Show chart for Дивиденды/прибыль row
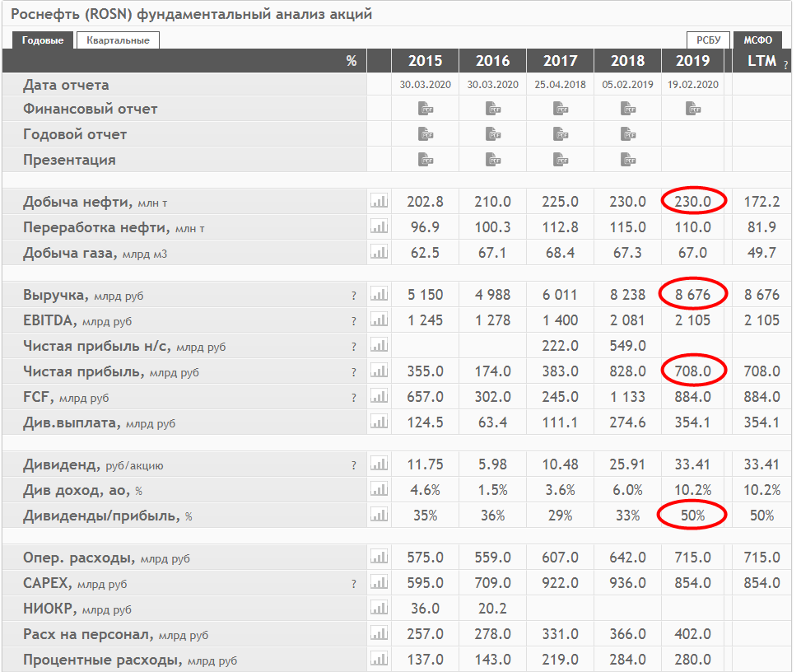801x672 pixels. pyautogui.click(x=379, y=515)
